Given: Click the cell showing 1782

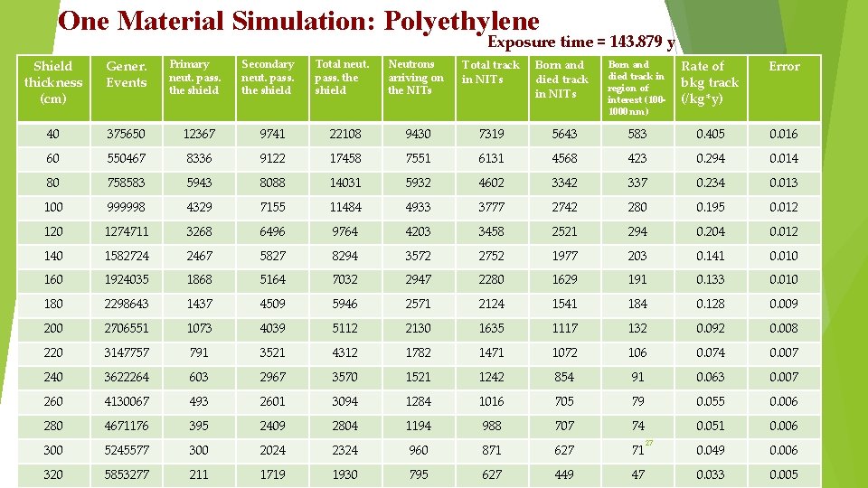Looking at the screenshot, I should click(x=419, y=352).
